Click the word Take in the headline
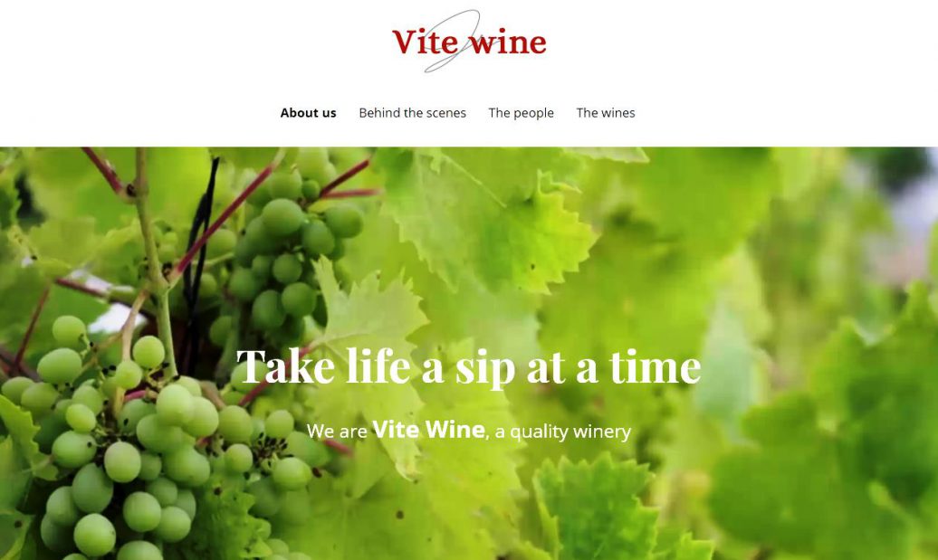The width and height of the screenshot is (938, 560). [285, 365]
